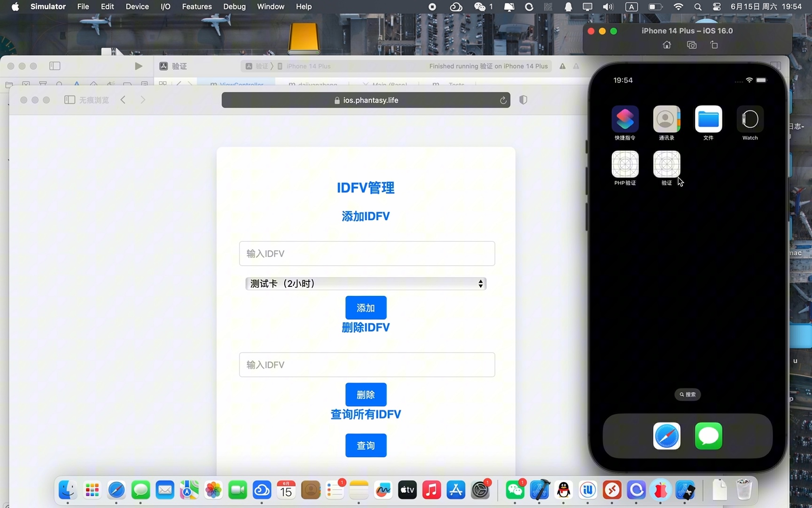812x508 pixels.
Task: Open the Edit menu
Action: [107, 7]
